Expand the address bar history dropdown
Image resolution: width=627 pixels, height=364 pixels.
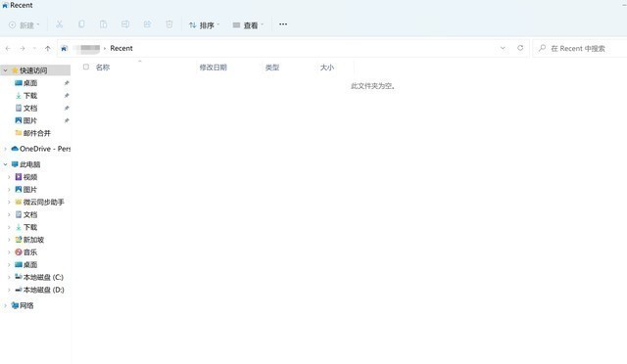(x=503, y=48)
